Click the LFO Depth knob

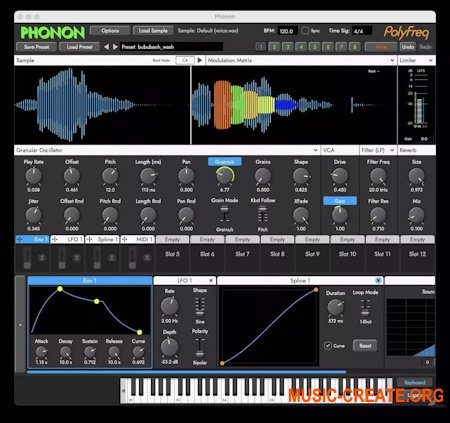coord(170,347)
